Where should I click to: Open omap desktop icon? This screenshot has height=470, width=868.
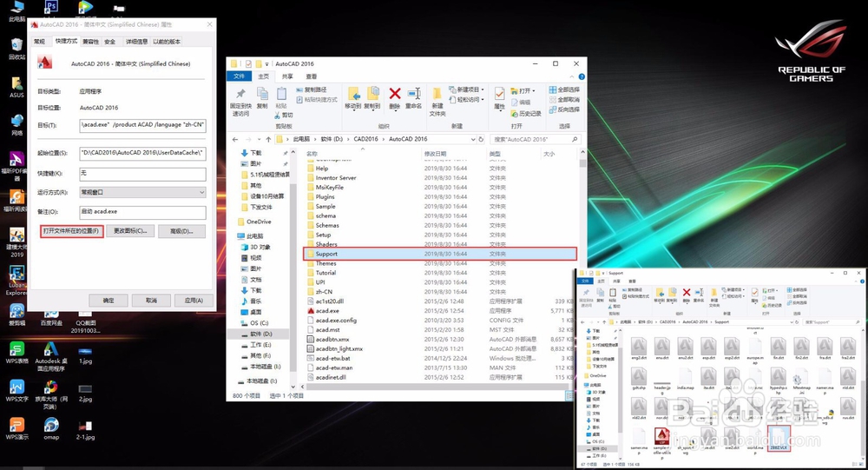click(51, 429)
